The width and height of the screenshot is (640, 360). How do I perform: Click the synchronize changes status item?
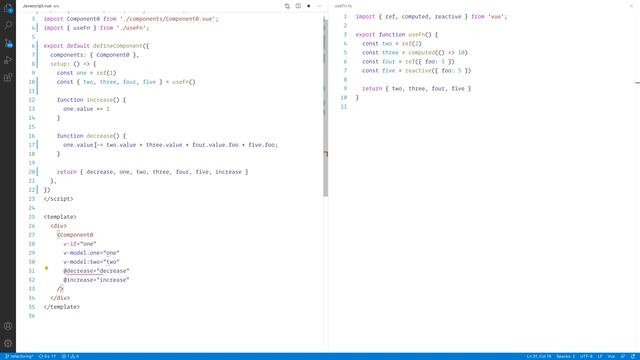pyautogui.click(x=47, y=356)
